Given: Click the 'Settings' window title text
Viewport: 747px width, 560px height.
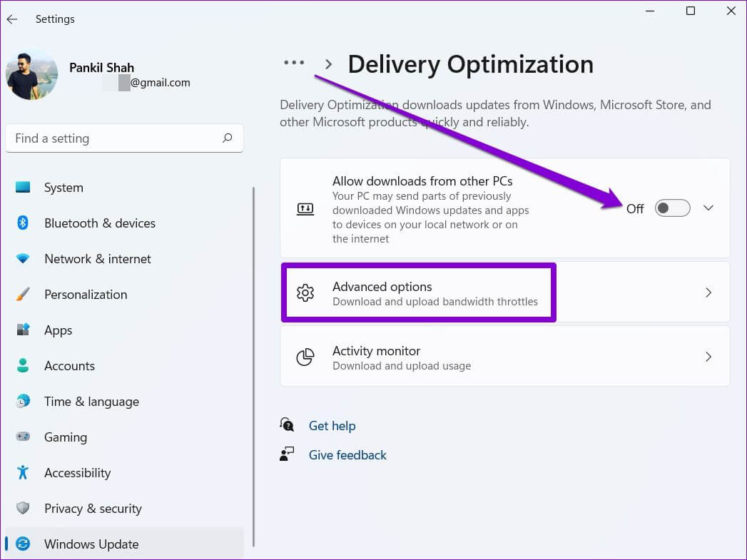Looking at the screenshot, I should pos(55,19).
